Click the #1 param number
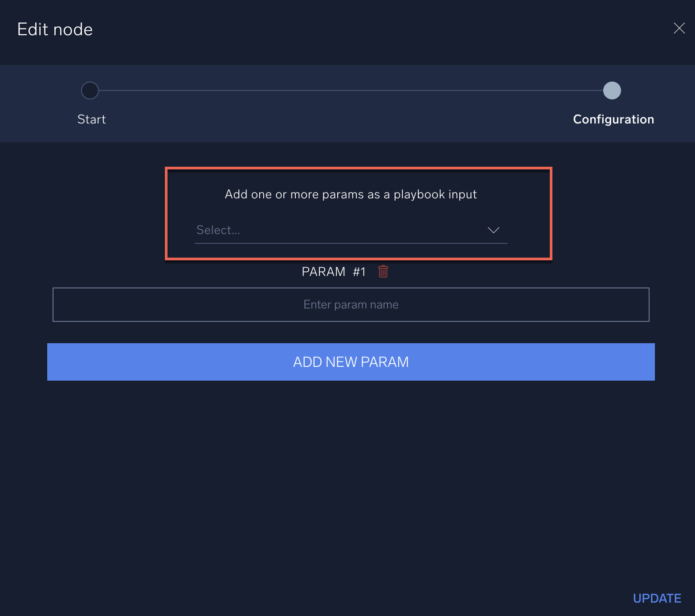695x616 pixels. coord(359,271)
